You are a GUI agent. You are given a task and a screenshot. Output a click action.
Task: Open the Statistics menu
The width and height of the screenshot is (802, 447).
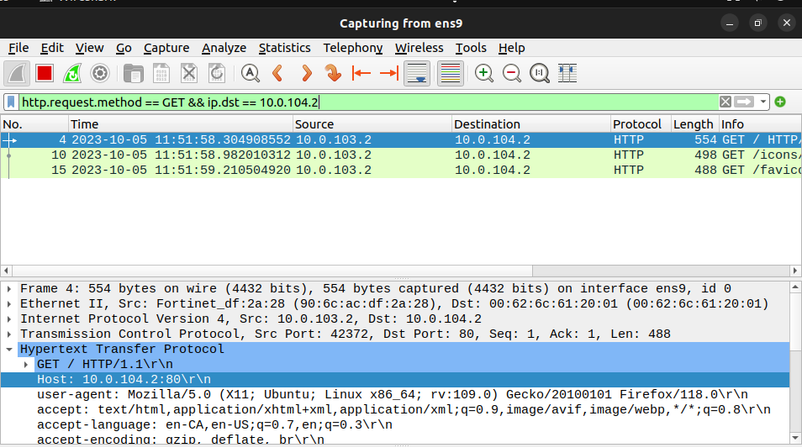click(284, 48)
